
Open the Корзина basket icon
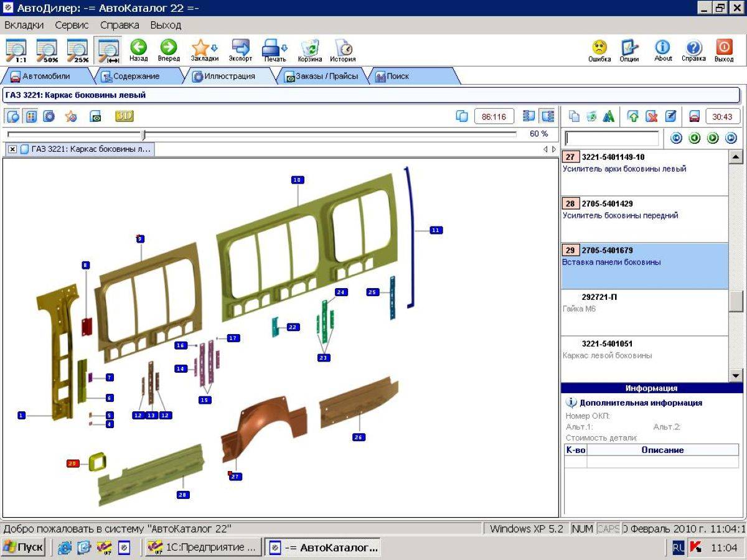tap(309, 47)
